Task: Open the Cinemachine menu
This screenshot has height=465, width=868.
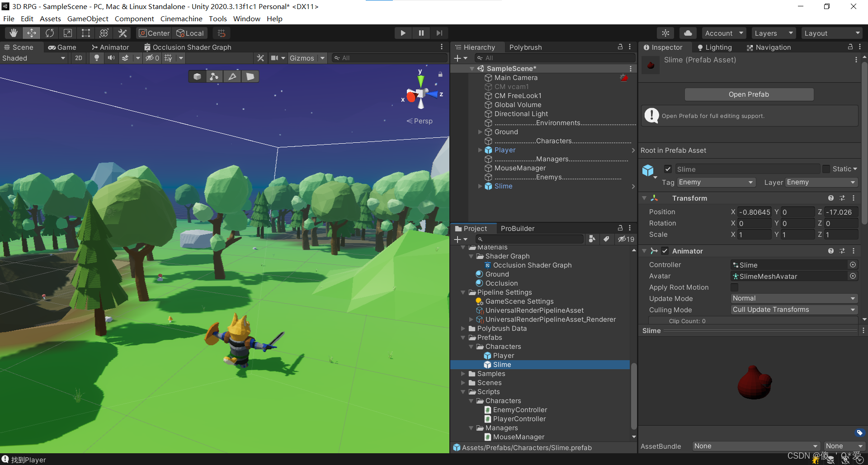Action: 181,19
